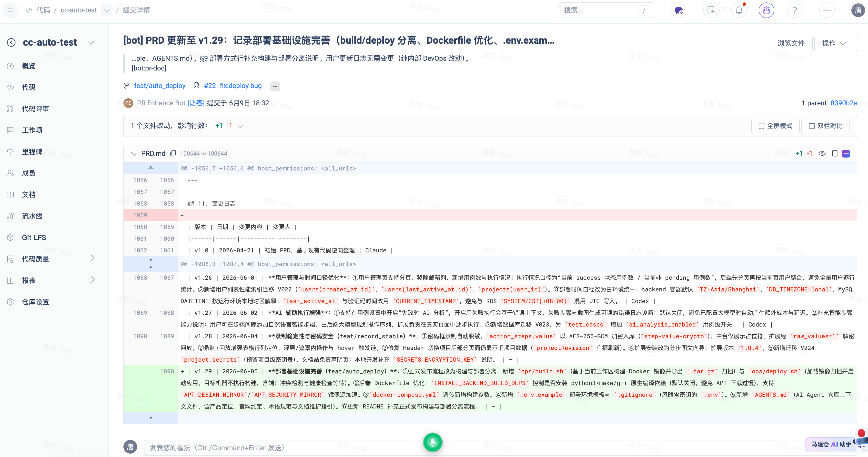Open pull request #22 fix:deploy bug
The width and height of the screenshot is (868, 457).
[x=233, y=86]
